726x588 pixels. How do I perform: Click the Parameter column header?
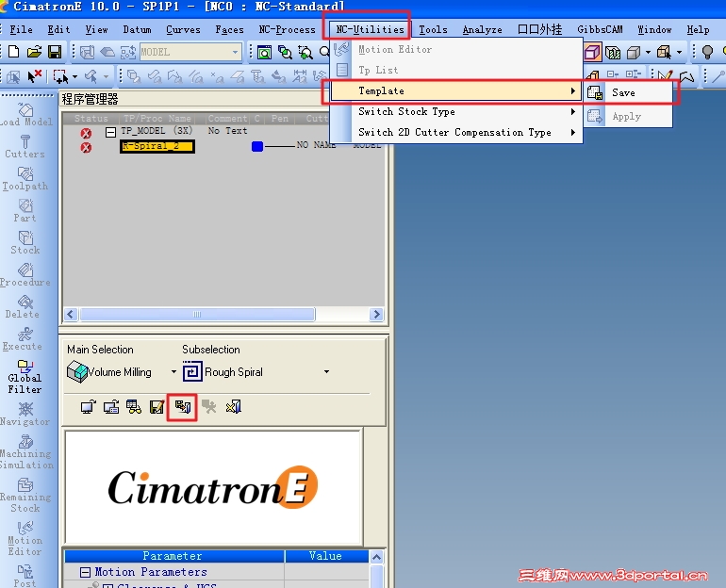(174, 556)
